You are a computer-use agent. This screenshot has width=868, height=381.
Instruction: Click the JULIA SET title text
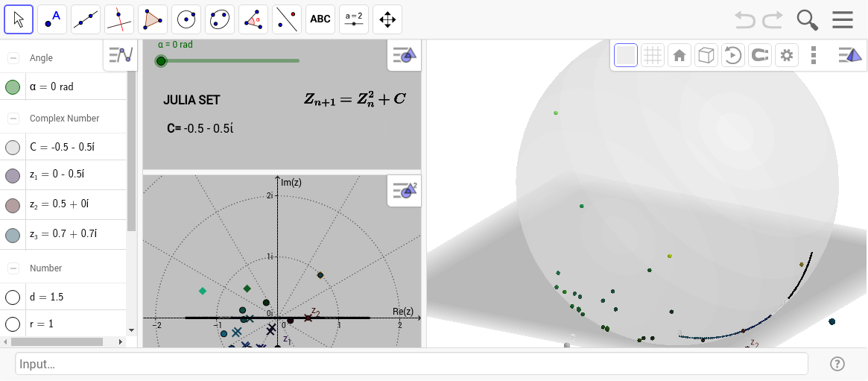tap(191, 100)
